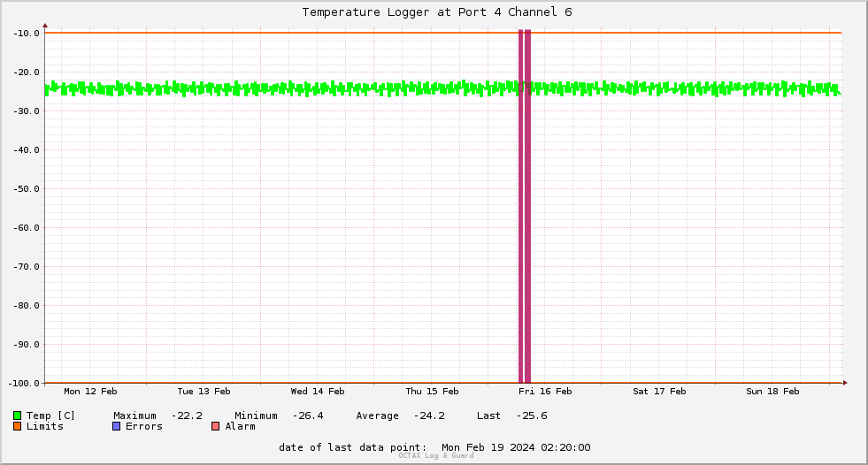Viewport: 868px width, 465px height.
Task: Click the Minimum value -26.4
Action: [308, 415]
